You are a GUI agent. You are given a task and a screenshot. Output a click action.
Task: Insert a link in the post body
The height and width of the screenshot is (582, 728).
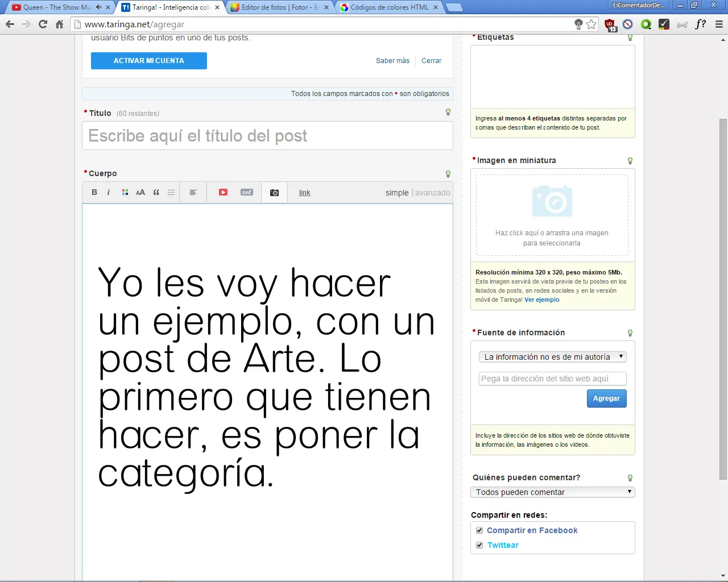coord(305,193)
